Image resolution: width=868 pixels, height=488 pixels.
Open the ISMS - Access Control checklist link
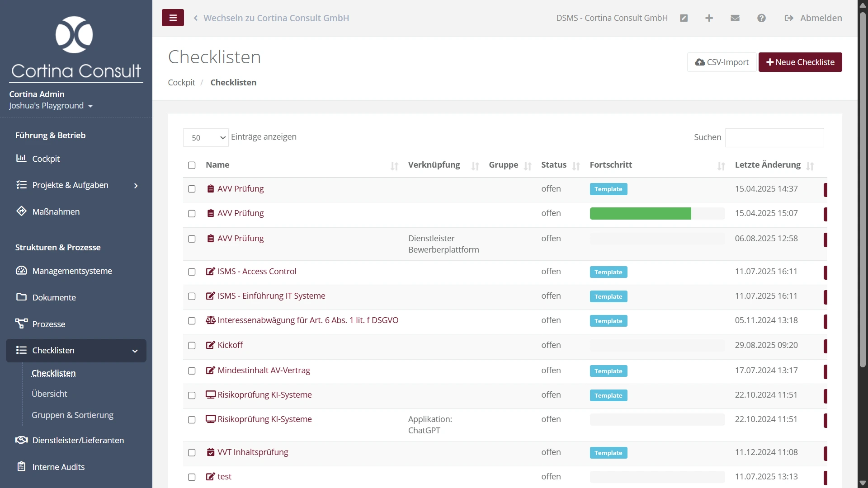(257, 272)
